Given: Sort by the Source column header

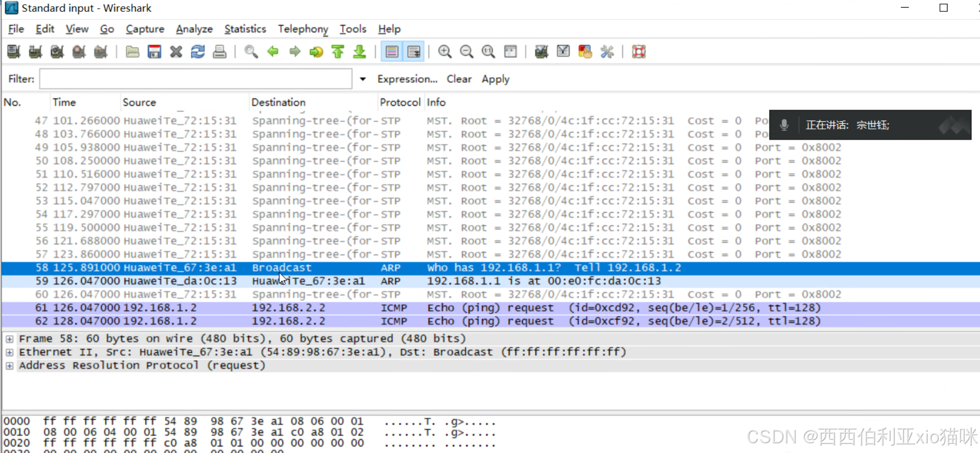Looking at the screenshot, I should (x=185, y=102).
